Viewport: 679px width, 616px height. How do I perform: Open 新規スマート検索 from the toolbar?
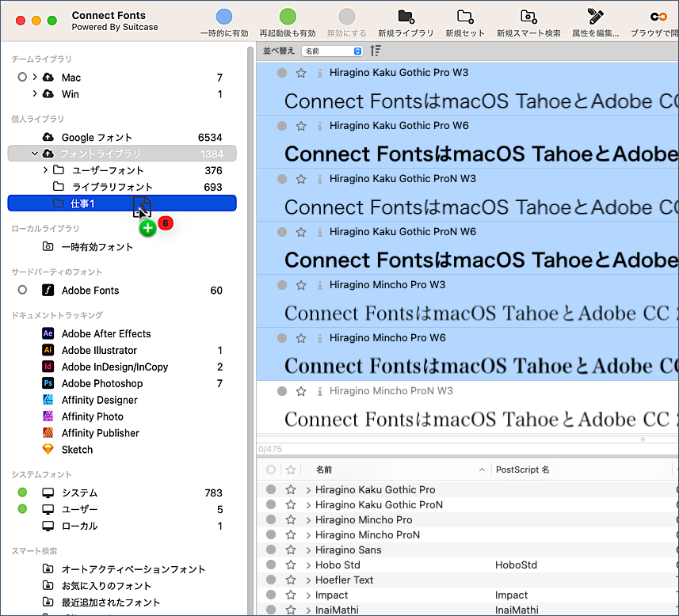(528, 17)
